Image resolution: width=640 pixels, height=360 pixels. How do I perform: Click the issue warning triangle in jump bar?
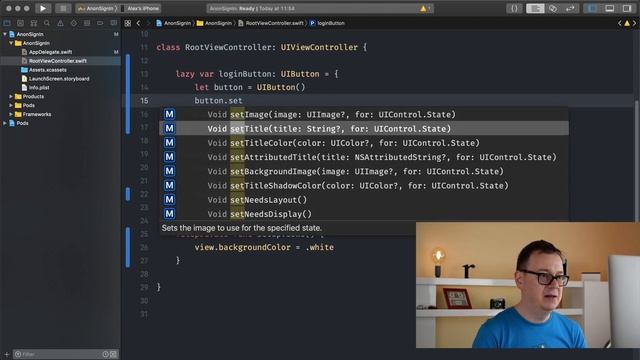tap(627, 23)
